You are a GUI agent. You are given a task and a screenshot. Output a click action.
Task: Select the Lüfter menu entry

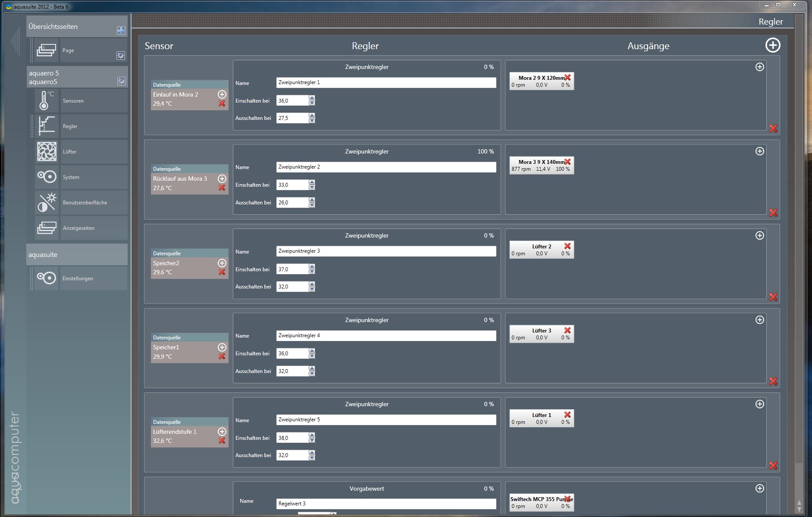pos(94,151)
